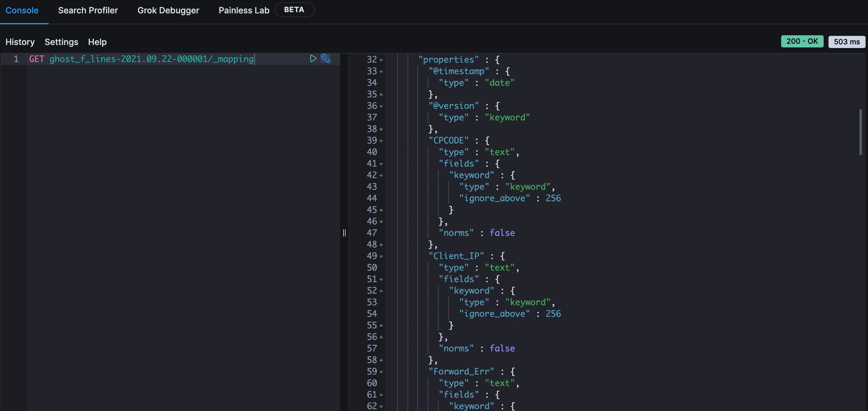
Task: Open request History
Action: click(20, 42)
